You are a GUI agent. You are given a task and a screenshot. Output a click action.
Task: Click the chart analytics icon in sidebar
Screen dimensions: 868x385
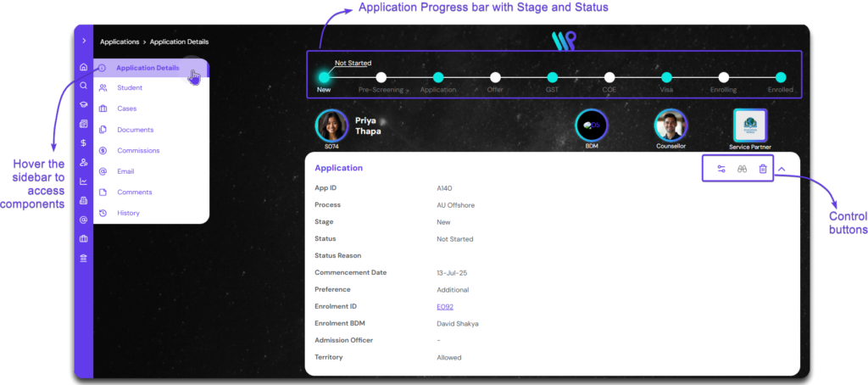click(x=83, y=181)
